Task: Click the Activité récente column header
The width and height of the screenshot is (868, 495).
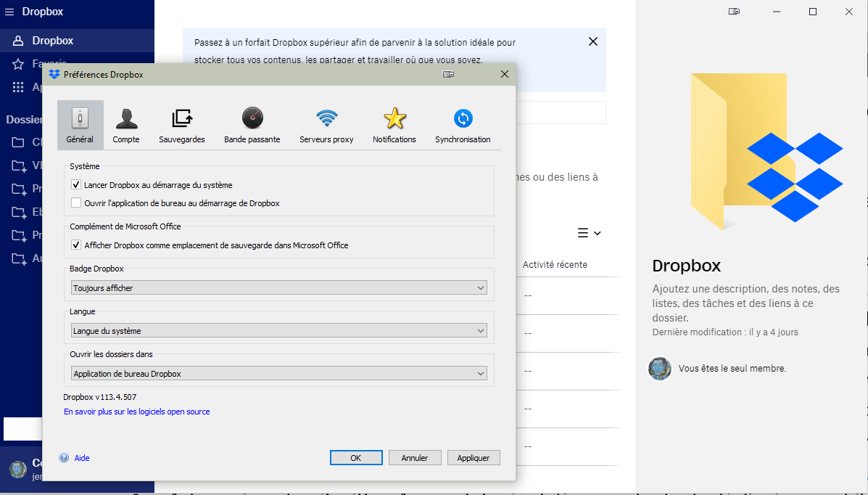Action: coord(555,264)
